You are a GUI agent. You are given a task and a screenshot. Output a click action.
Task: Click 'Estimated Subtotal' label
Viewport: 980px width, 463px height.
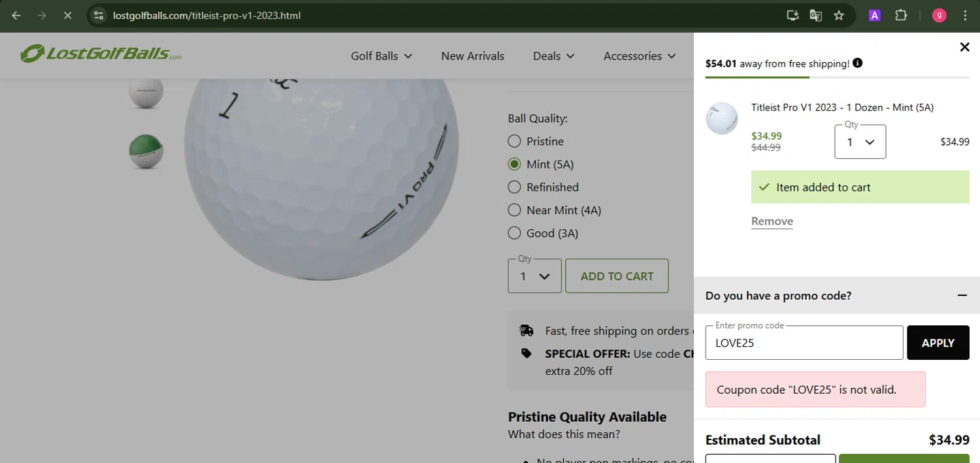(x=762, y=439)
